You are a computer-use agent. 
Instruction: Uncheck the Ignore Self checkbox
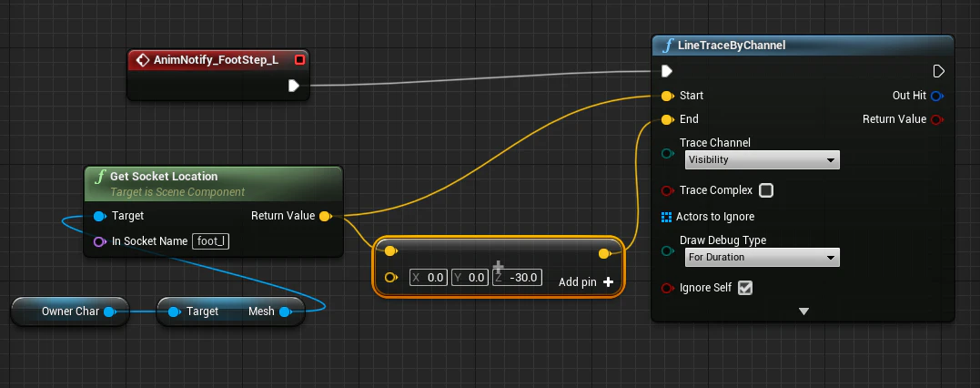[x=745, y=288]
